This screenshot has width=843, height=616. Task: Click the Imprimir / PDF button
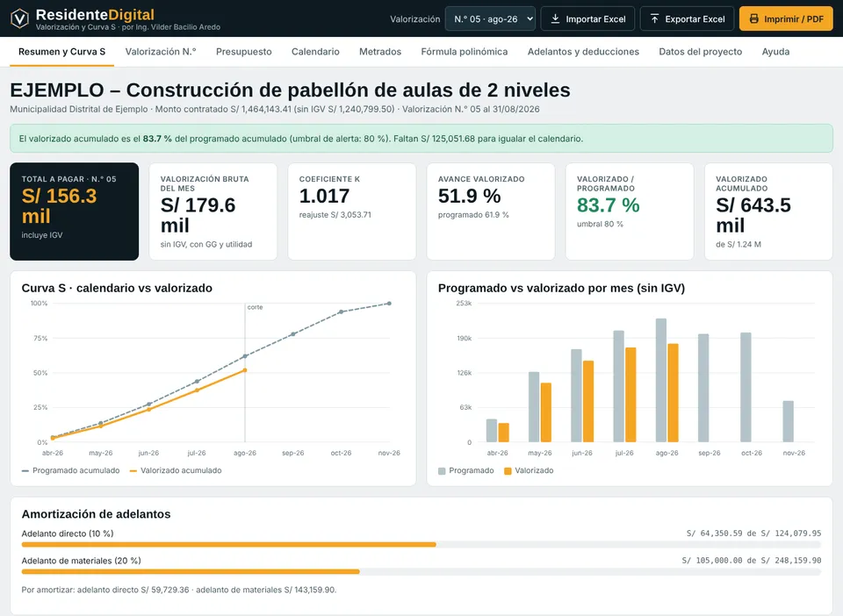(786, 18)
